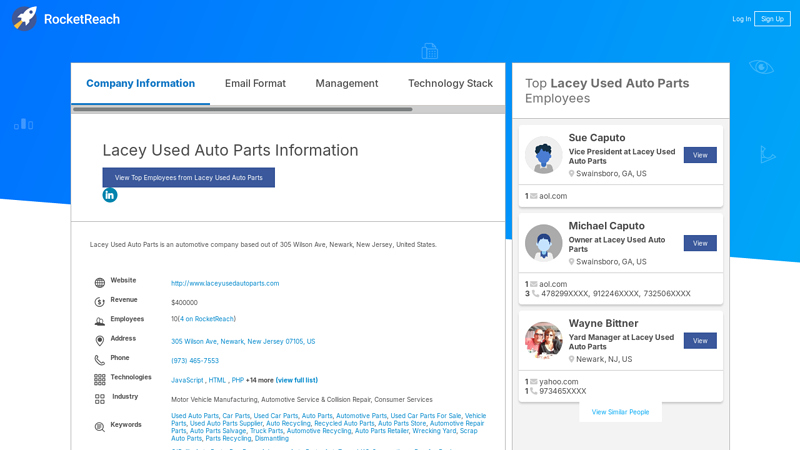The width and height of the screenshot is (800, 450).
Task: Click the (973) 465-7553 phone link
Action: coord(195,361)
